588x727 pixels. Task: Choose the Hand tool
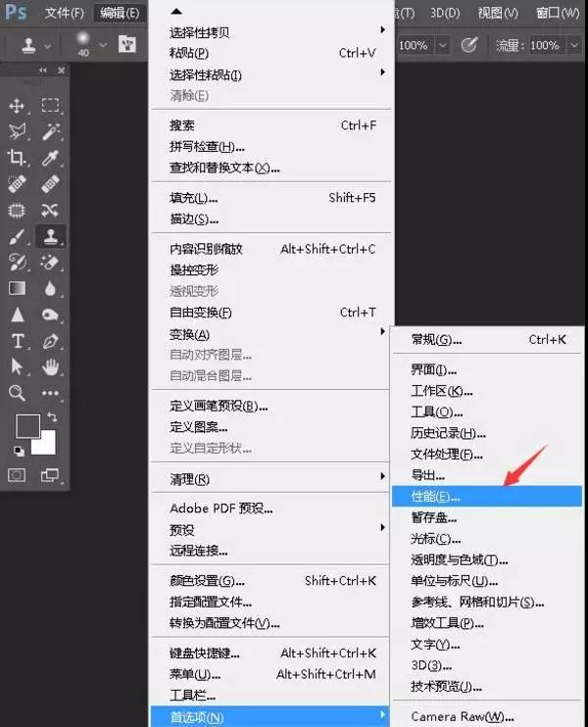[50, 367]
